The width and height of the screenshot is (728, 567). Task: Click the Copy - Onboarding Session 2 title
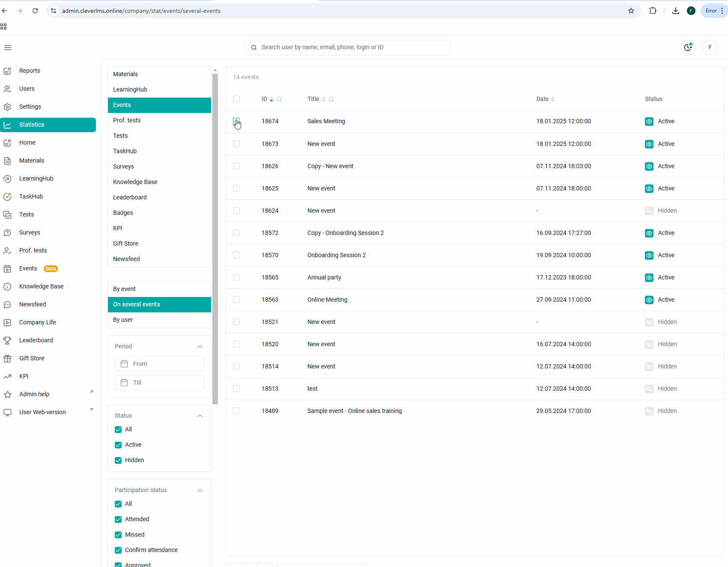pos(346,233)
